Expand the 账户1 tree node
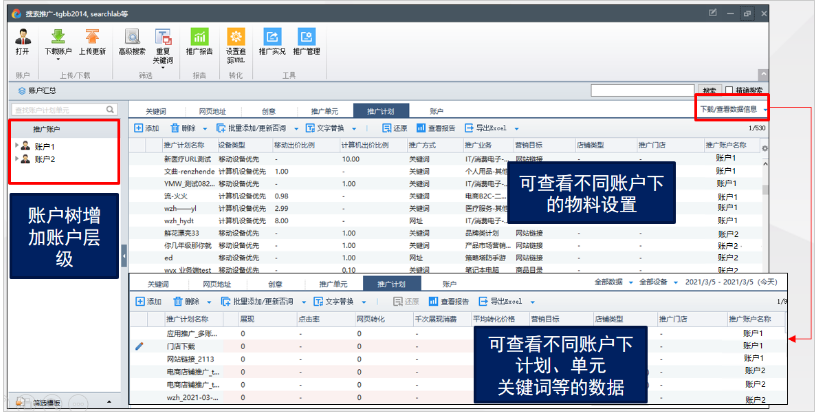 click(x=16, y=146)
